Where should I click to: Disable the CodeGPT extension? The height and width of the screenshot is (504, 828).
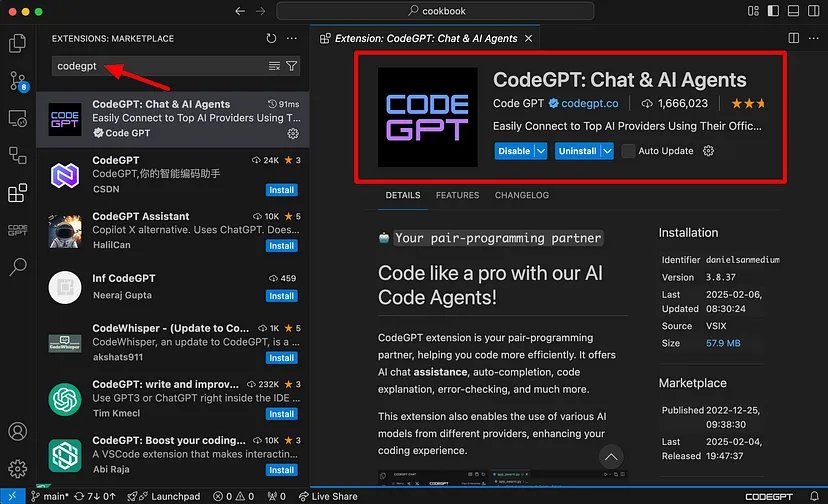pos(514,151)
